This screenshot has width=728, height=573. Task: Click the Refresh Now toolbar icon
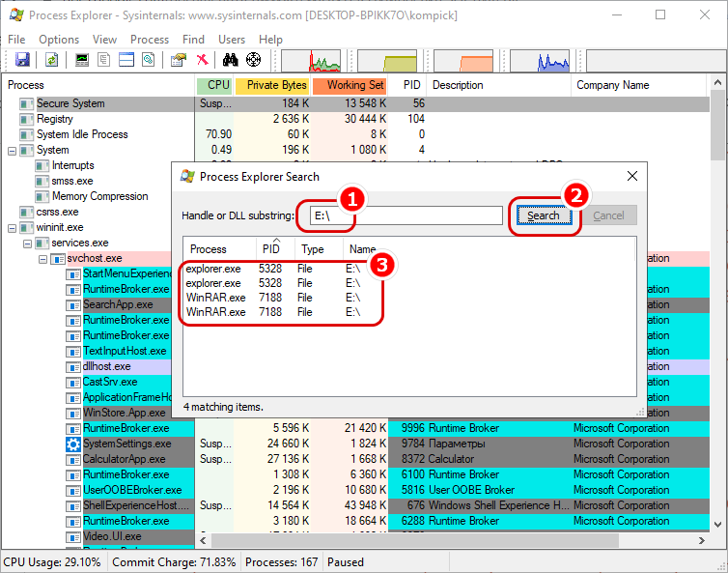click(x=51, y=60)
